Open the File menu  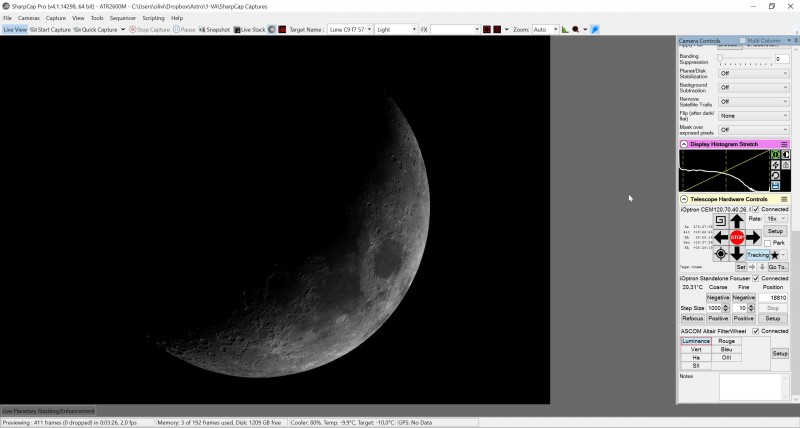[7, 18]
